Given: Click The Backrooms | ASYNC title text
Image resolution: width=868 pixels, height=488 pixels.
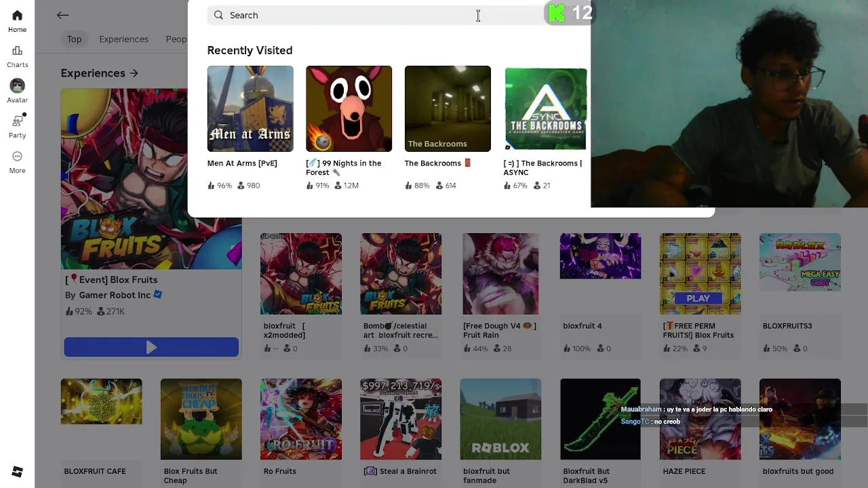Looking at the screenshot, I should coord(542,167).
